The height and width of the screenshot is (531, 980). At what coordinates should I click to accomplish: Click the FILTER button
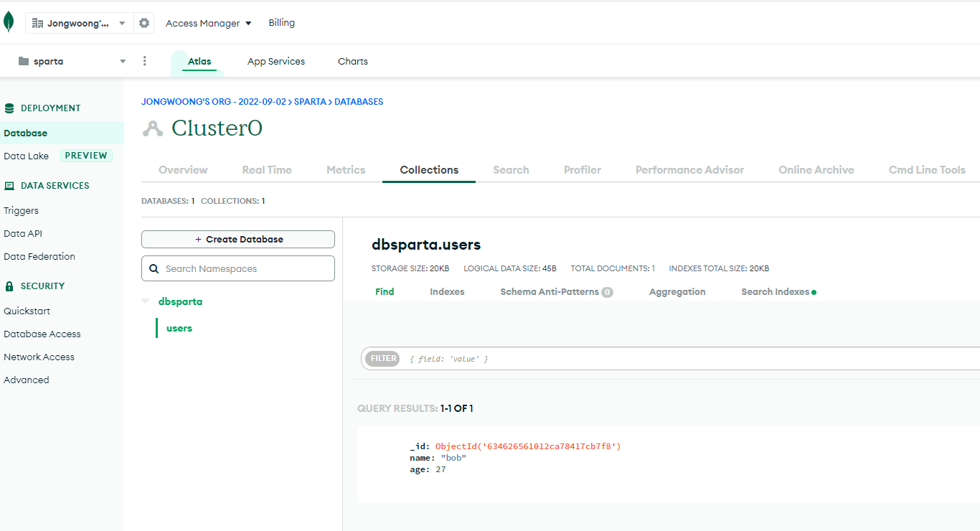pos(384,359)
